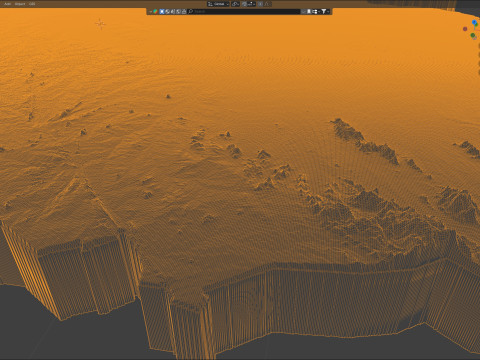Image resolution: width=480 pixels, height=360 pixels.
Task: Select the proportional editing falloff icon
Action: pyautogui.click(x=267, y=4)
